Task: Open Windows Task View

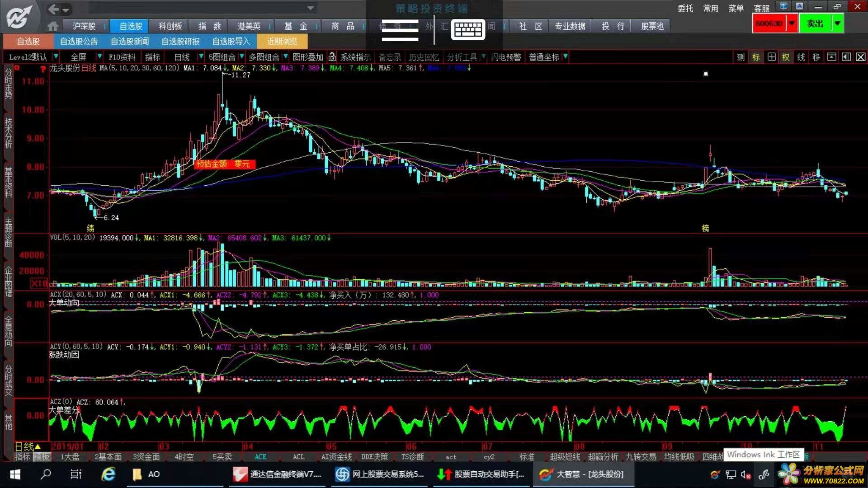Action: pos(76,474)
